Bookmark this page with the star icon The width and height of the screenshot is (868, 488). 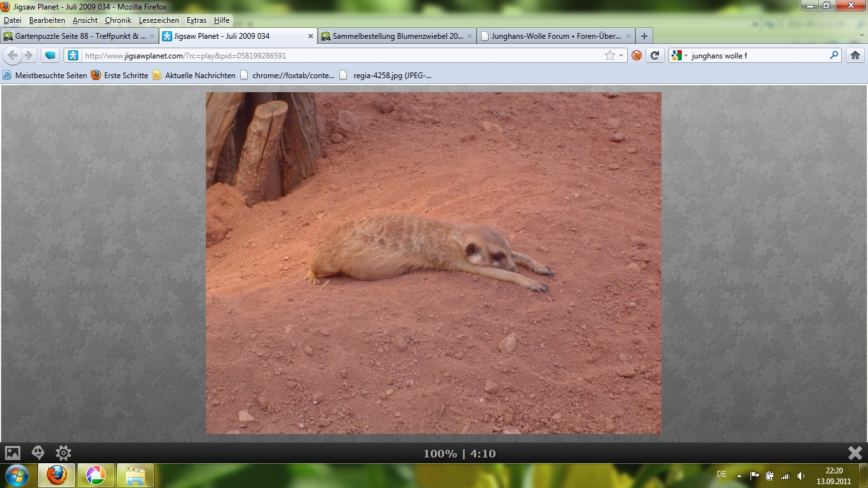tap(609, 56)
